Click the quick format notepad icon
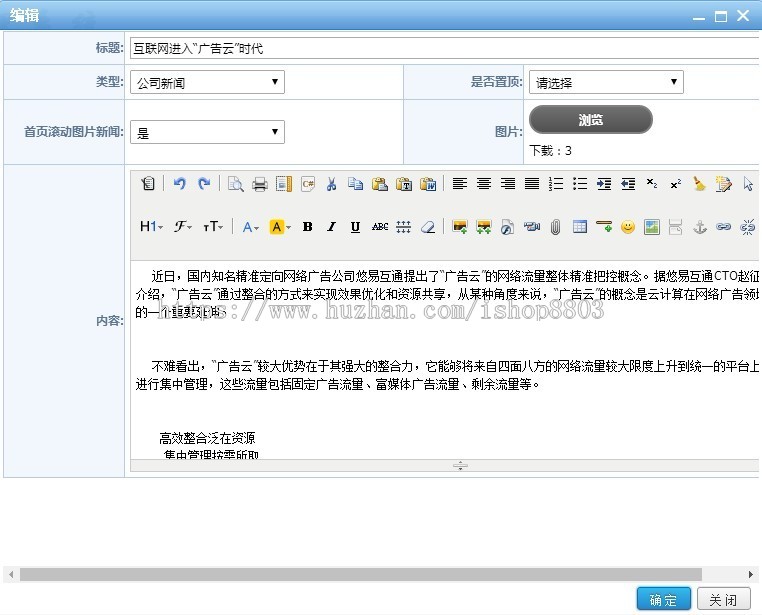Image resolution: width=762 pixels, height=615 pixels. pyautogui.click(x=724, y=184)
